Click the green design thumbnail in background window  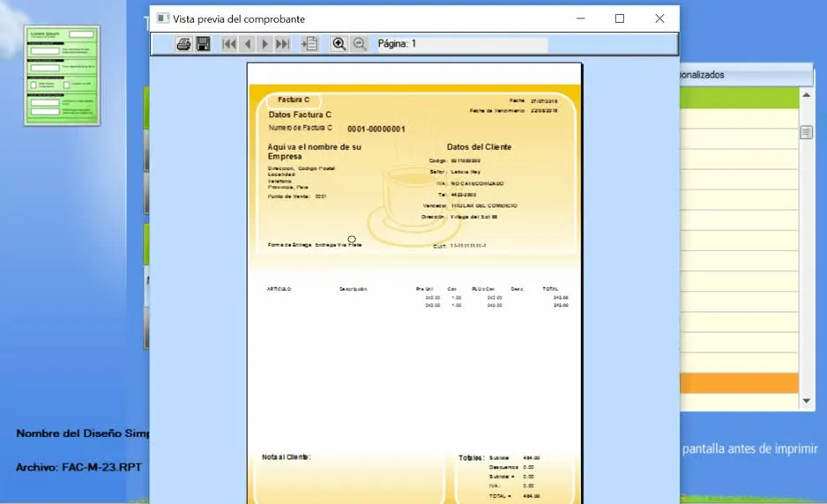[x=62, y=76]
